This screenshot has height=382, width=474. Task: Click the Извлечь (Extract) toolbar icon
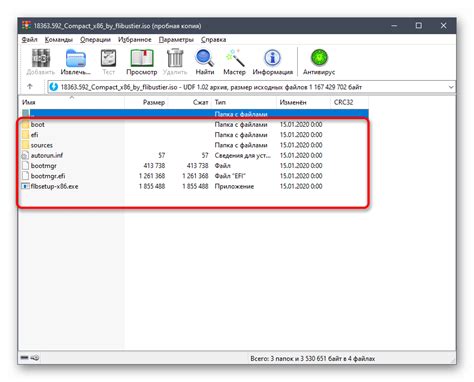point(76,58)
